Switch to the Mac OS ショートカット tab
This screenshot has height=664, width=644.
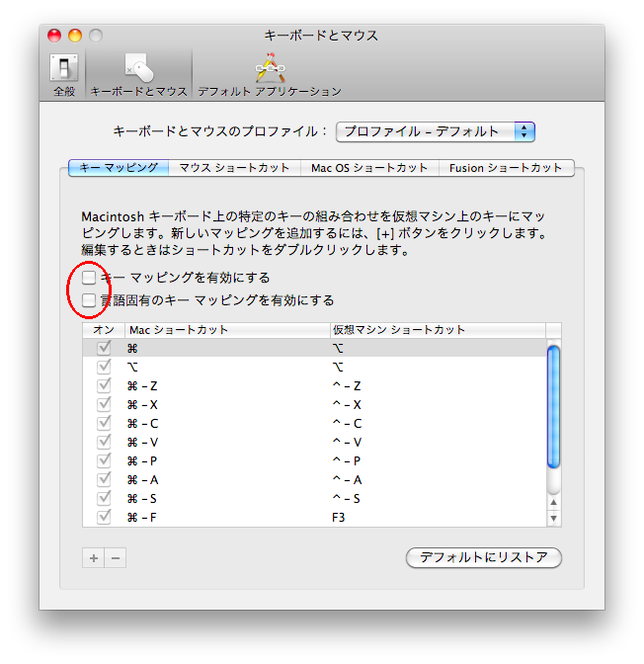click(x=369, y=168)
